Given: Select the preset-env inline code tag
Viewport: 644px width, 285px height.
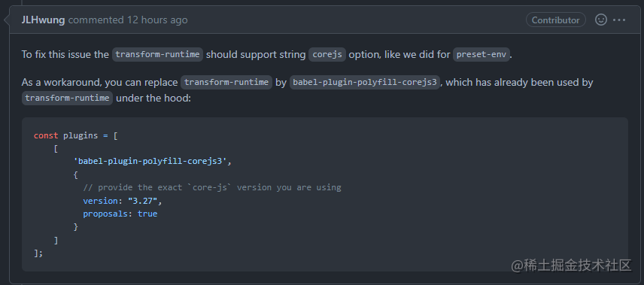Looking at the screenshot, I should click(x=481, y=54).
